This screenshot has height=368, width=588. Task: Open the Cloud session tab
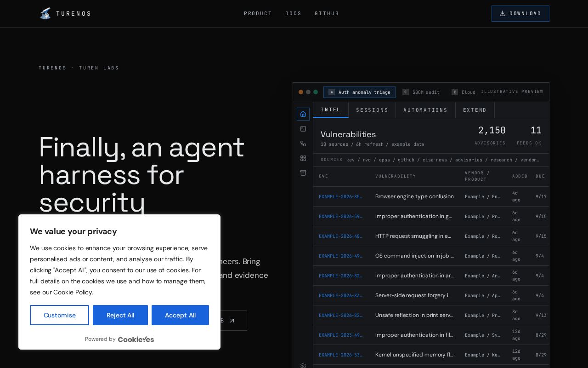pos(464,92)
